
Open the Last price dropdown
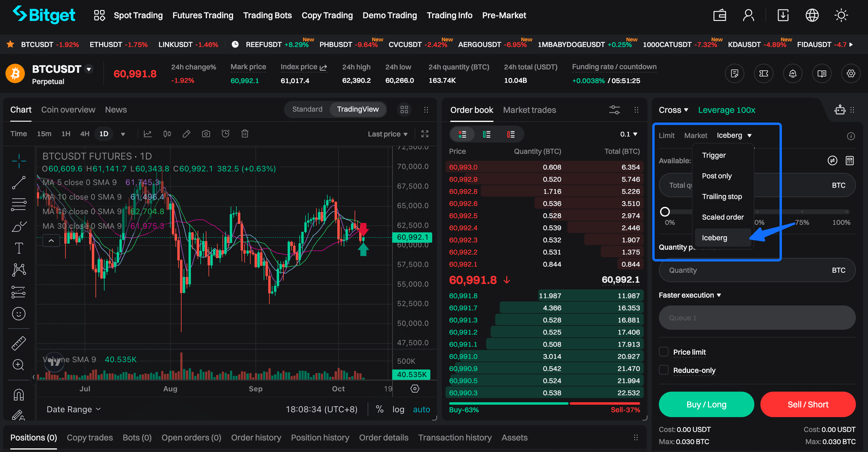(388, 134)
